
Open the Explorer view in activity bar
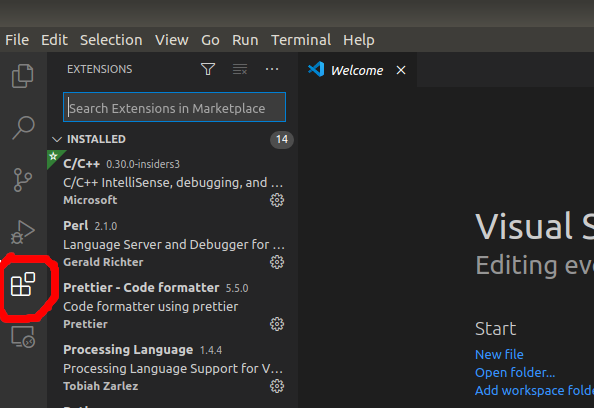click(23, 76)
